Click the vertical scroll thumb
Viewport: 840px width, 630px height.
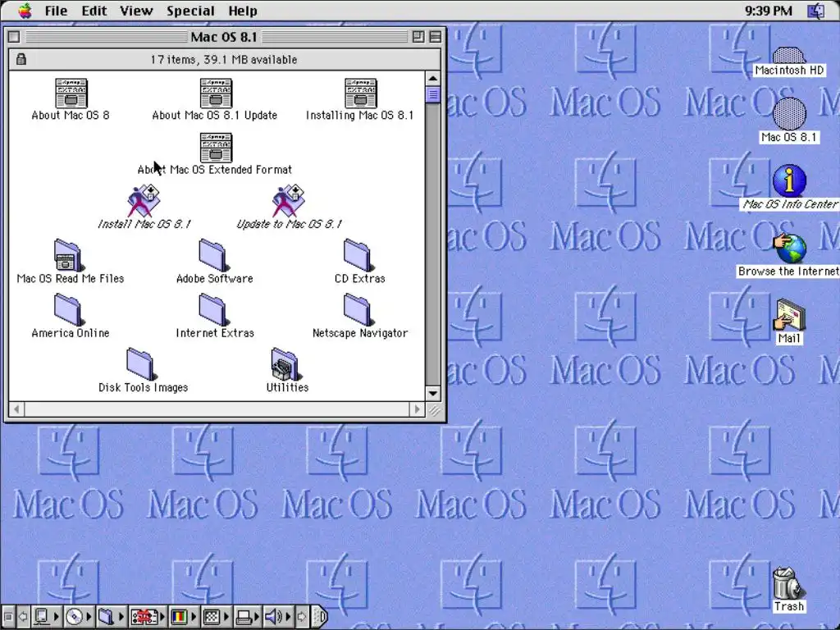(x=433, y=95)
